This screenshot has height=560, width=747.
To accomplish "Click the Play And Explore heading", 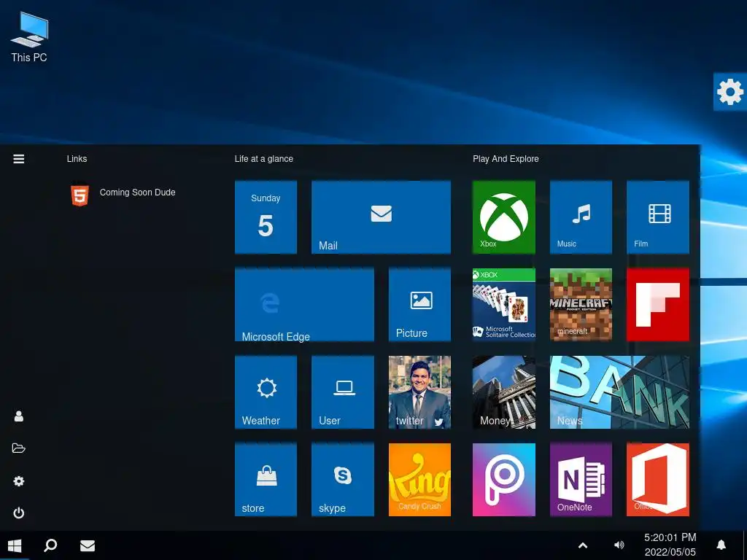I will [x=506, y=158].
